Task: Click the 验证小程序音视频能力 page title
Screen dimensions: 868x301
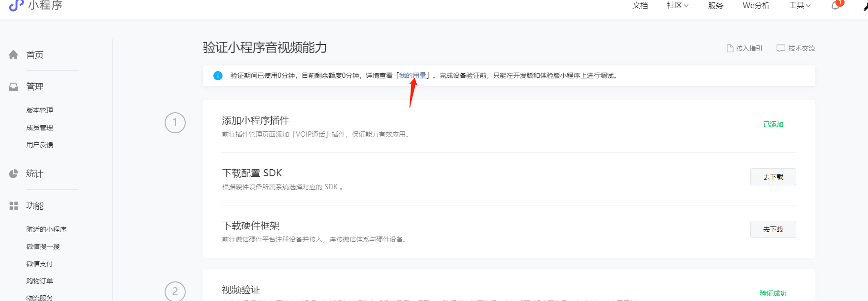Action: (x=265, y=47)
